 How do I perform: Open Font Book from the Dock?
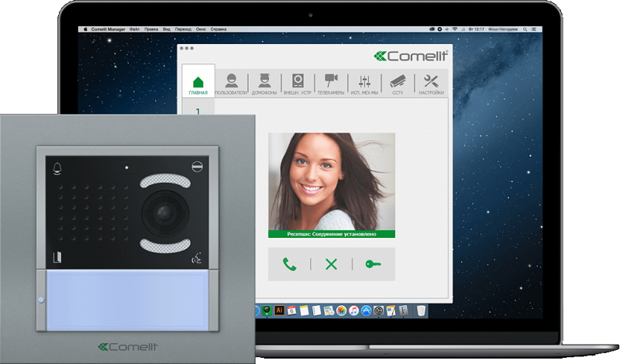tap(403, 311)
